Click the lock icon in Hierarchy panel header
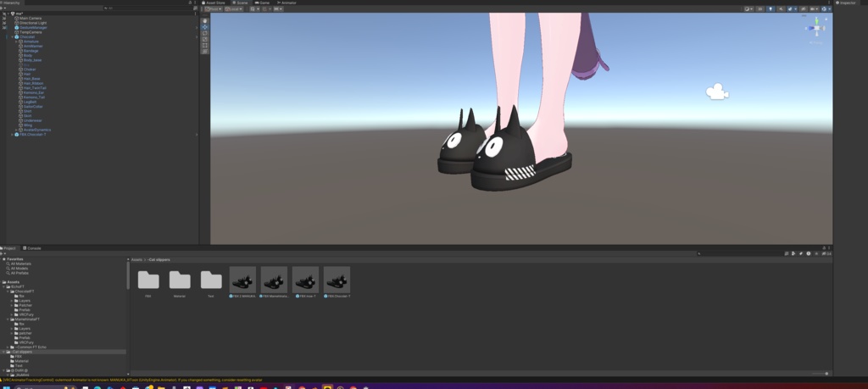Screen dimensions: 868x389 click(x=190, y=3)
